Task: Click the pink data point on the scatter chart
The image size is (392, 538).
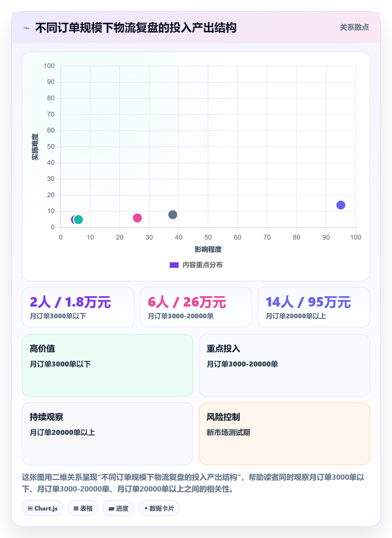Action: click(137, 218)
